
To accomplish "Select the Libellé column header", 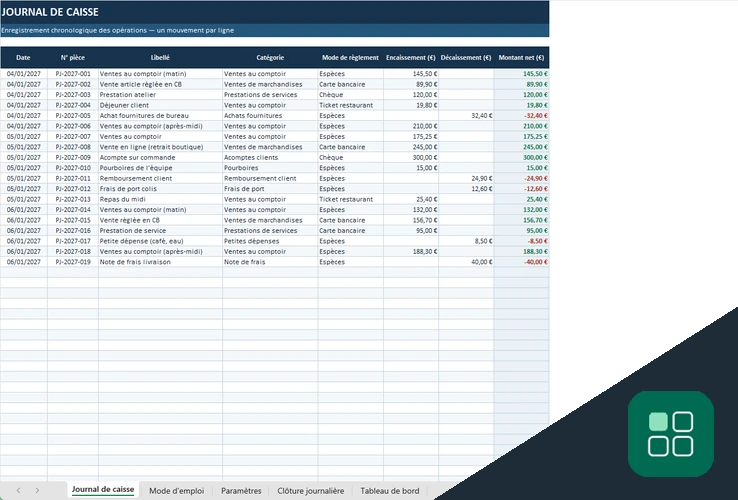I will [160, 57].
